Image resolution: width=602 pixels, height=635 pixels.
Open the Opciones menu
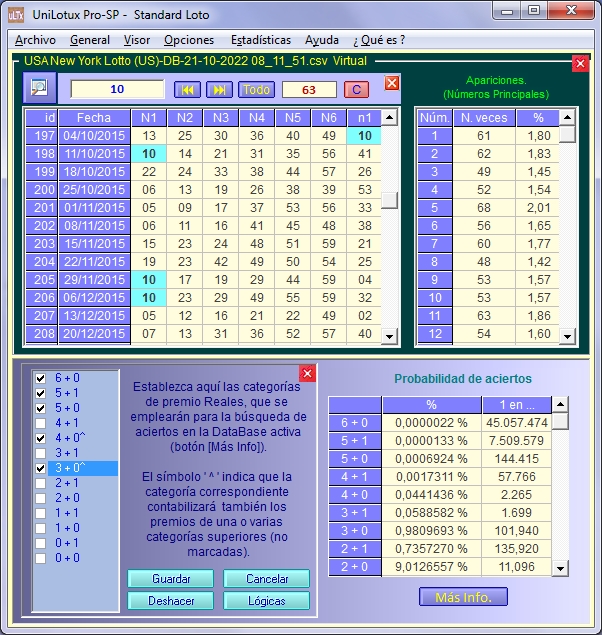(x=189, y=40)
